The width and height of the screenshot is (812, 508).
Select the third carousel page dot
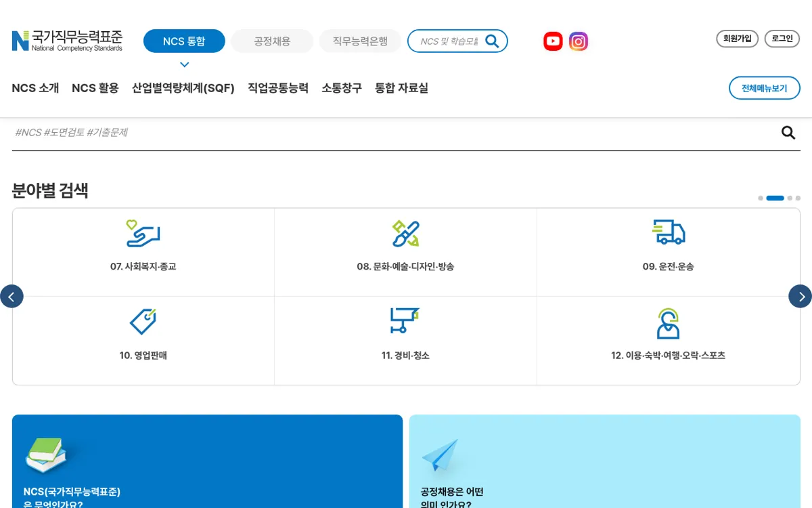[790, 198]
